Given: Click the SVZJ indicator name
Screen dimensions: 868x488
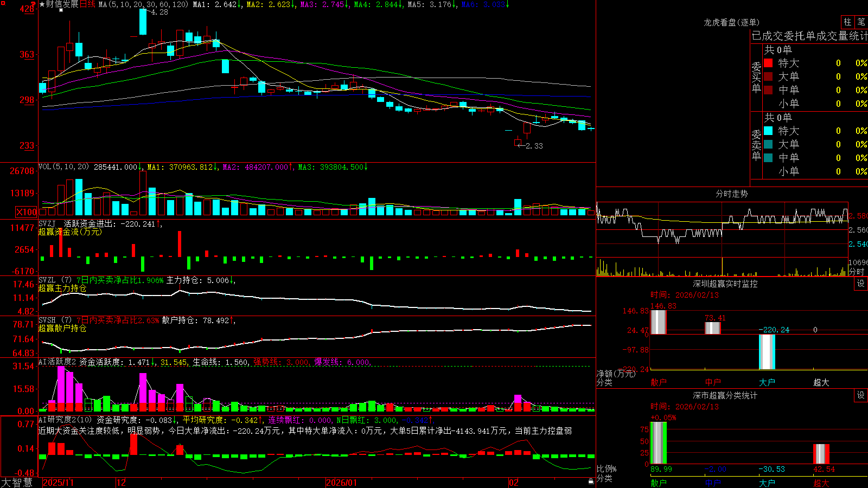Looking at the screenshot, I should [47, 223].
